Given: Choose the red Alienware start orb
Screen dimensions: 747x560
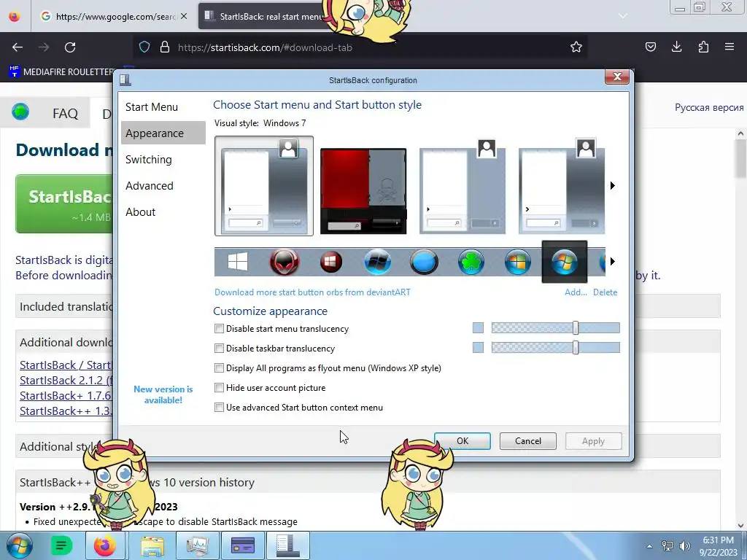Looking at the screenshot, I should (285, 262).
